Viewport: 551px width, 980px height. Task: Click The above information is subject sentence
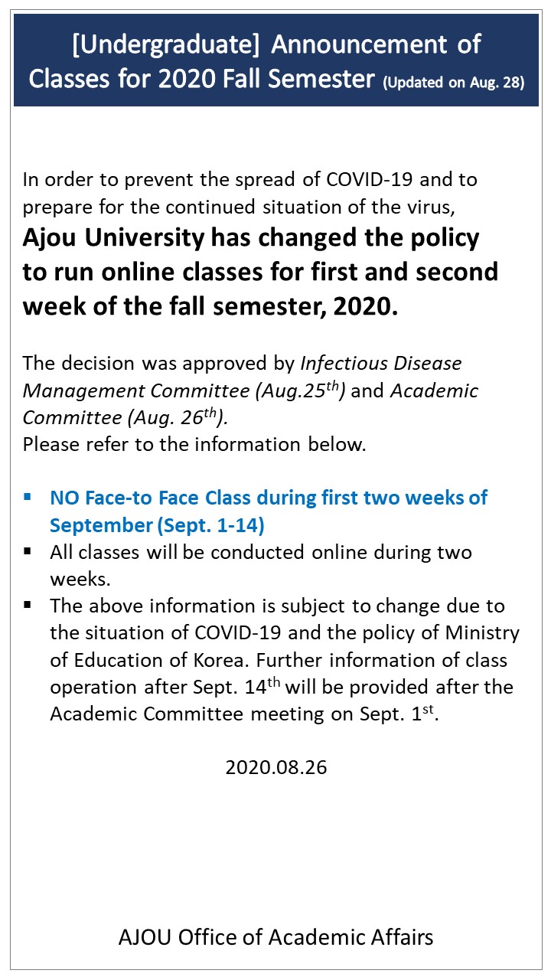pyautogui.click(x=277, y=606)
